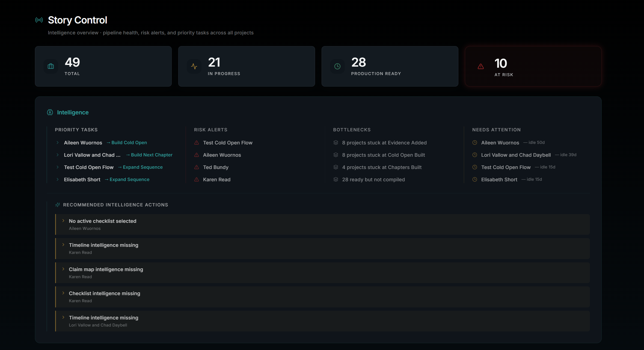Open Build Cold Open link for Aileen Wuornos

tap(129, 143)
